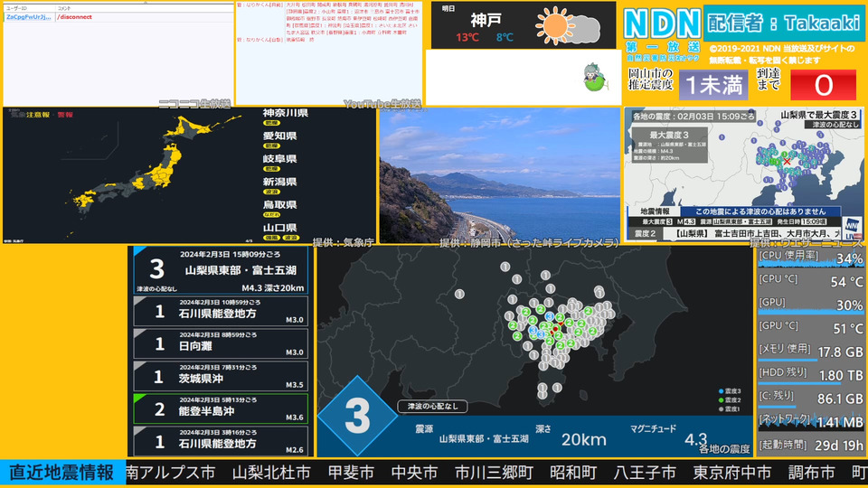The height and width of the screenshot is (488, 868).
Task: Click the green mascot character icon
Action: click(x=594, y=77)
